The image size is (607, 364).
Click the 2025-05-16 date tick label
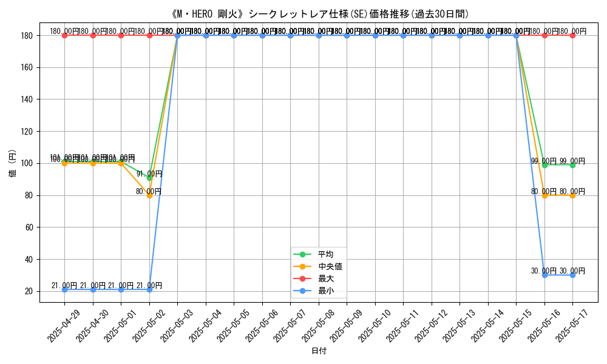tap(544, 325)
